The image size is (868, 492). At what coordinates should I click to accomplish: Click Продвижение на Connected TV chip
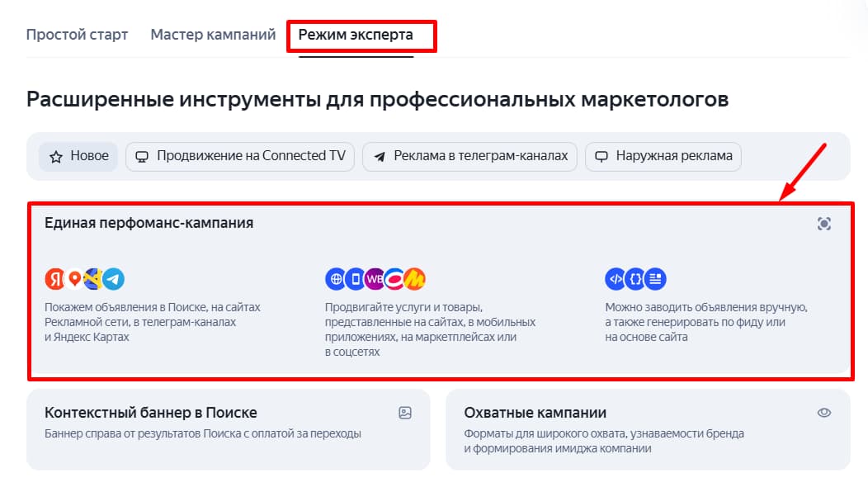coord(240,156)
